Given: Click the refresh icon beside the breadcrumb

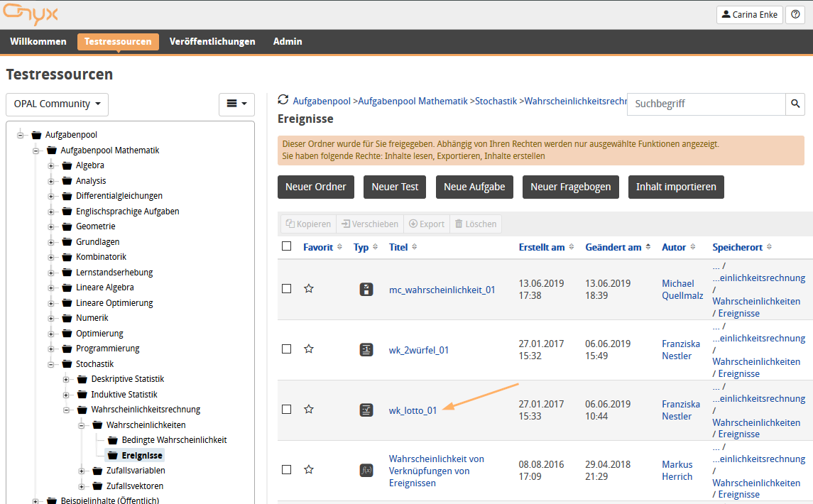Looking at the screenshot, I should tap(283, 101).
